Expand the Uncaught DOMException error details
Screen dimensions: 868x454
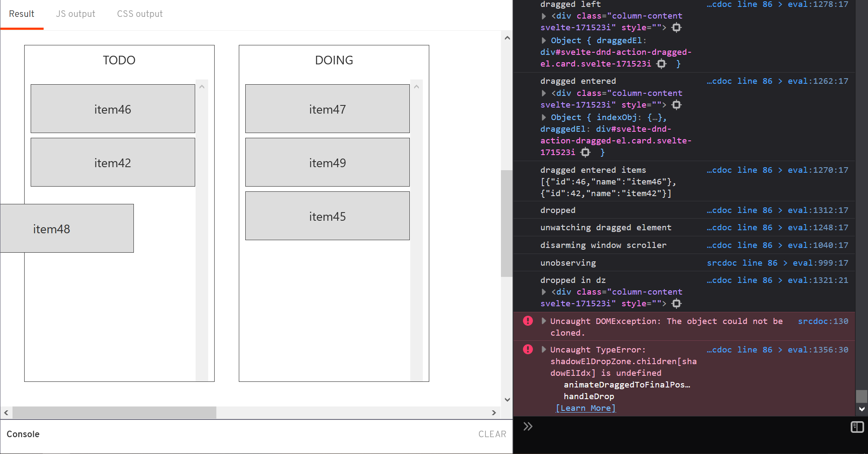[x=544, y=321]
